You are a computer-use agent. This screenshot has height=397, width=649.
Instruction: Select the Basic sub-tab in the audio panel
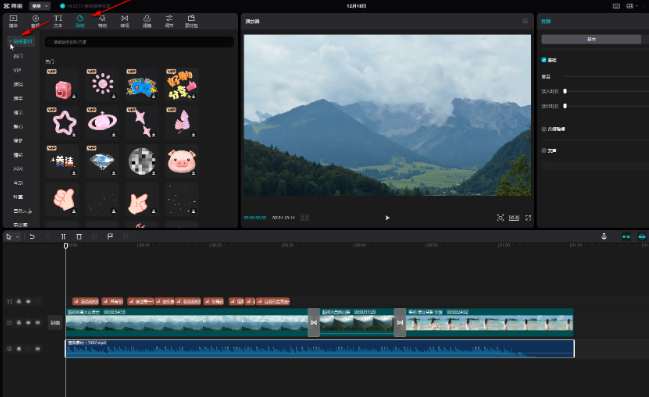(x=591, y=39)
